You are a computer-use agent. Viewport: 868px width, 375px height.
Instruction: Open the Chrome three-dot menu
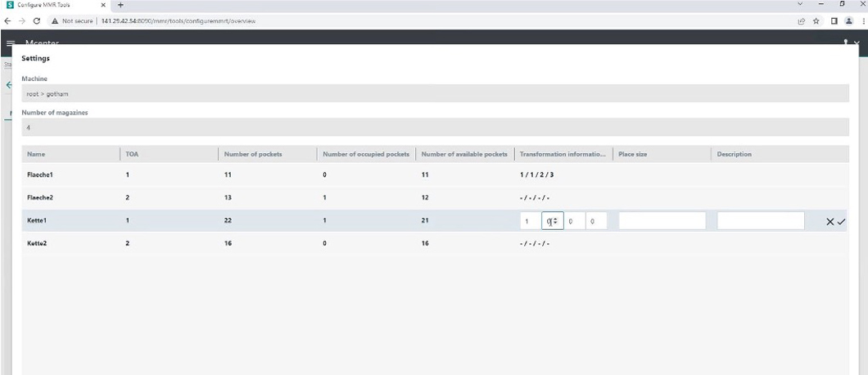861,20
